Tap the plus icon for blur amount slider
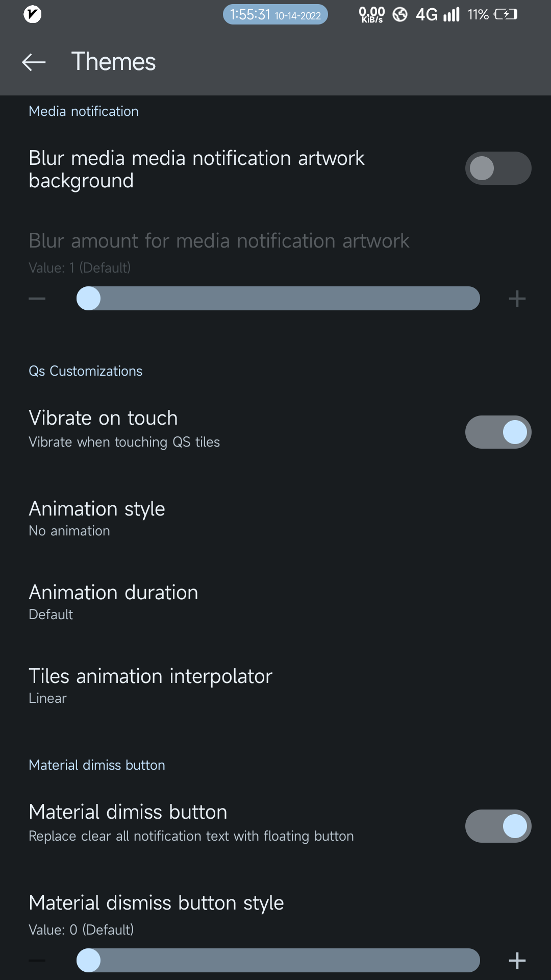Viewport: 551px width, 980px height. click(x=517, y=299)
